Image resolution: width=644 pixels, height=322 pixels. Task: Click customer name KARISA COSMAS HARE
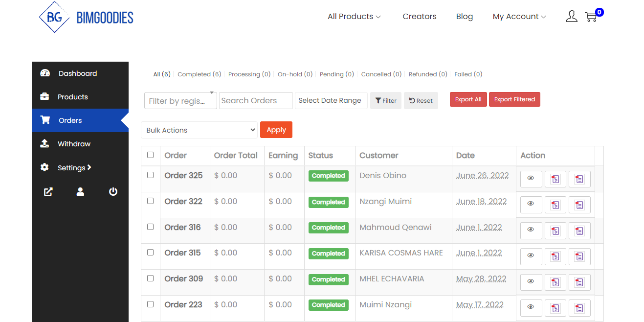(401, 253)
